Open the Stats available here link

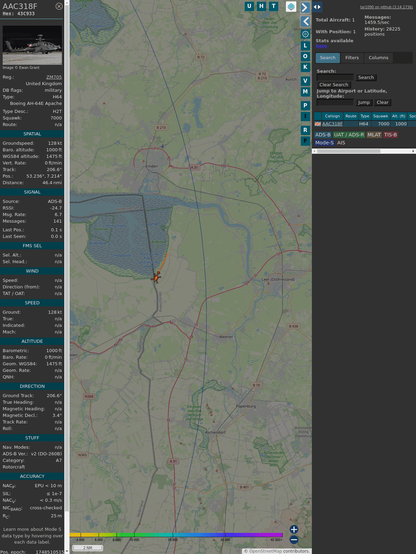pyautogui.click(x=321, y=46)
